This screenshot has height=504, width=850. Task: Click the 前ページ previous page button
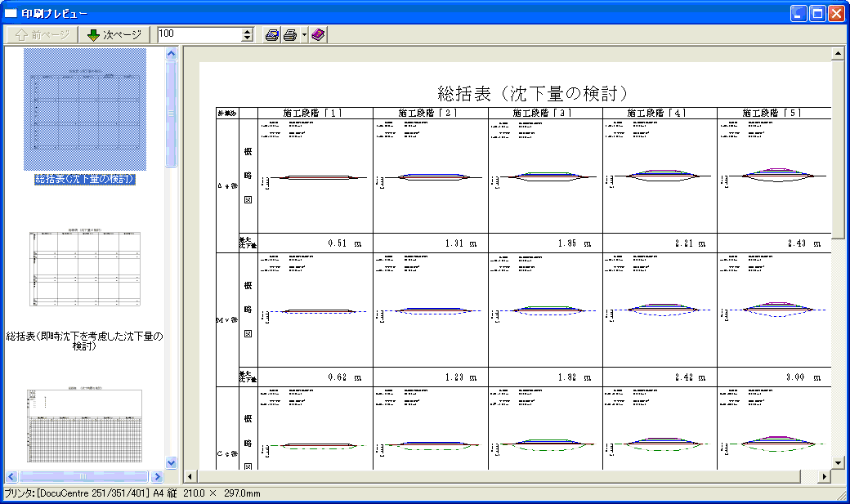[x=42, y=34]
